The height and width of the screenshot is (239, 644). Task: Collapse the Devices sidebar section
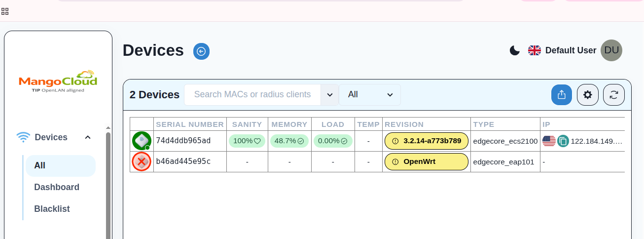[88, 137]
